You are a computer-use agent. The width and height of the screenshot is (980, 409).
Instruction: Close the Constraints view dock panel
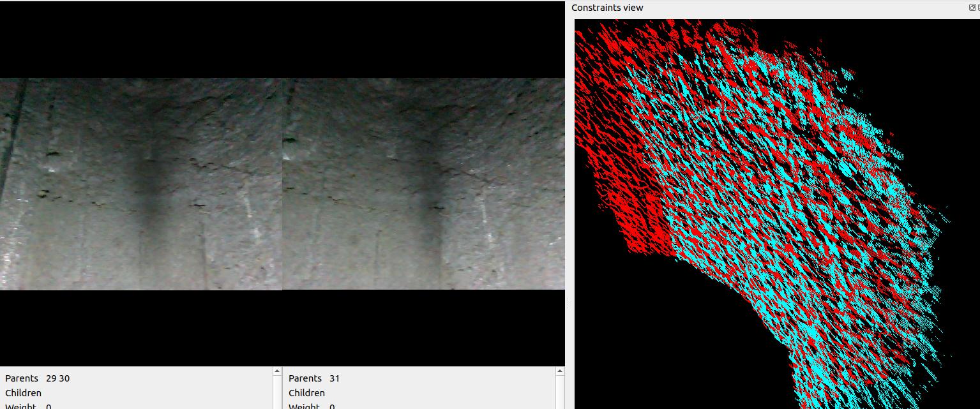pyautogui.click(x=977, y=8)
